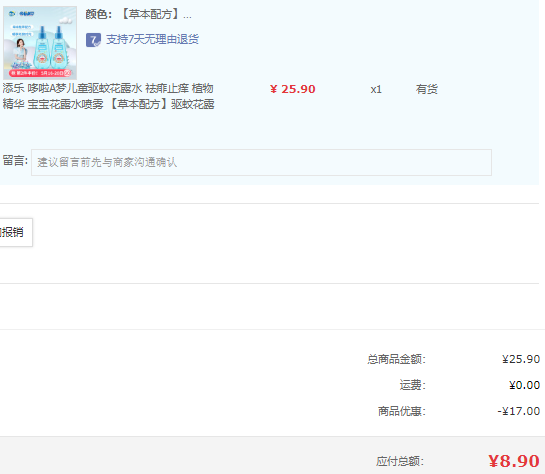Open the 支持7天无理由退货 link
This screenshot has width=545, height=474.
click(152, 39)
